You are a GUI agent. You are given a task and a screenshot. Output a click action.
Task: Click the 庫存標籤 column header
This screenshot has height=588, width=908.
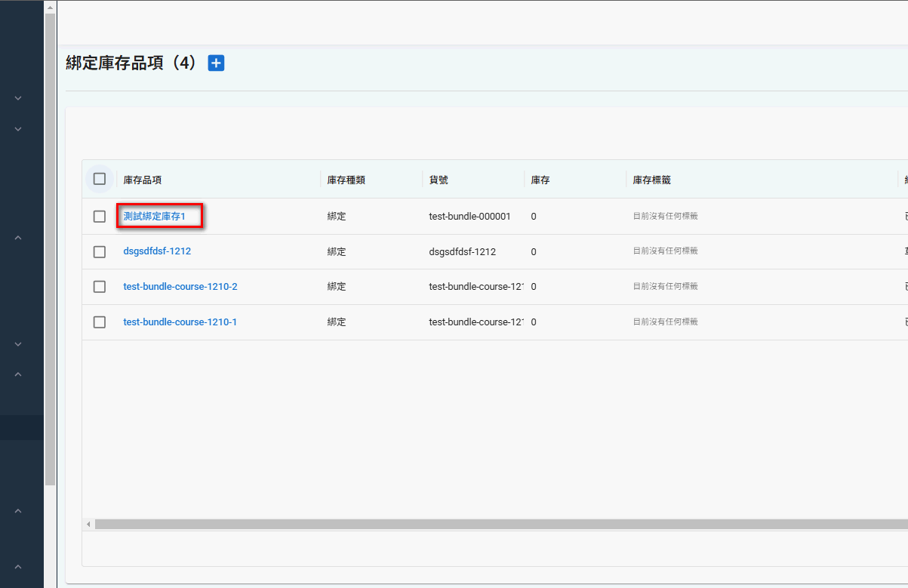(x=652, y=180)
